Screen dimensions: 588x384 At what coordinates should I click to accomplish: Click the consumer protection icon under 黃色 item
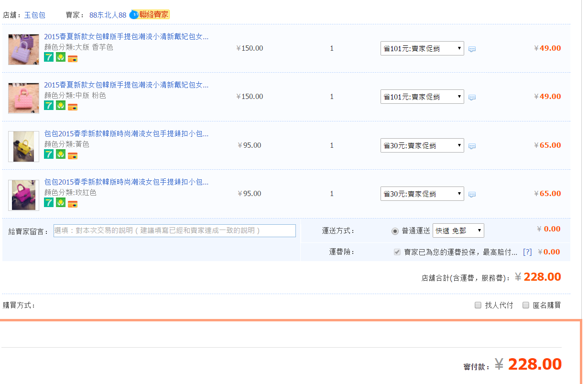[61, 154]
